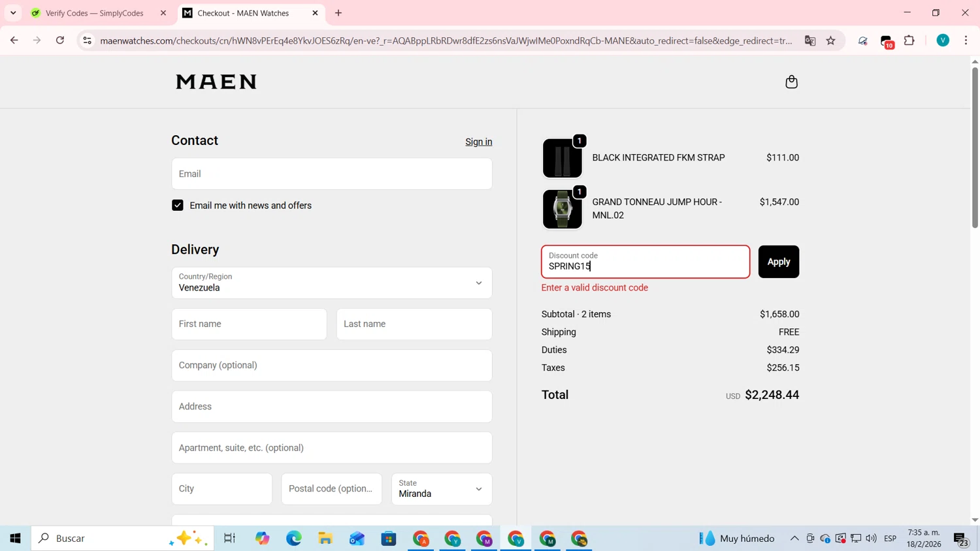
Task: Open Task View on the taskbar
Action: [229, 539]
